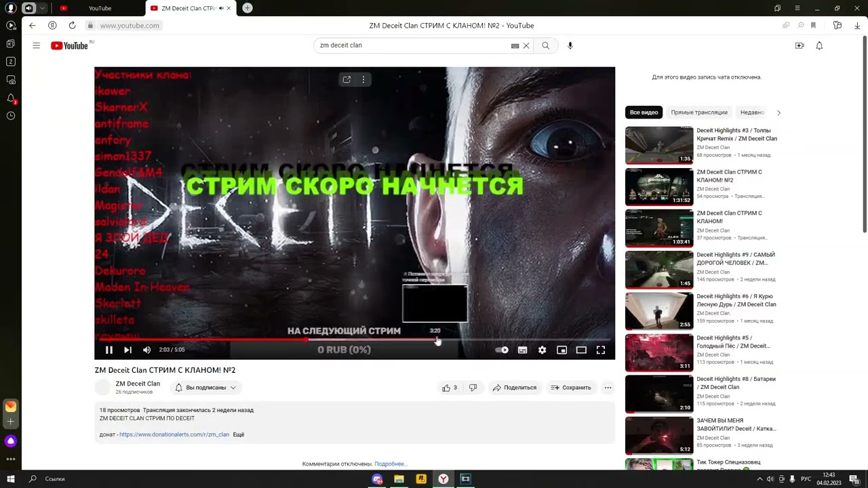This screenshot has width=868, height=488.
Task: Select the Недавно filter chip
Action: [x=752, y=113]
